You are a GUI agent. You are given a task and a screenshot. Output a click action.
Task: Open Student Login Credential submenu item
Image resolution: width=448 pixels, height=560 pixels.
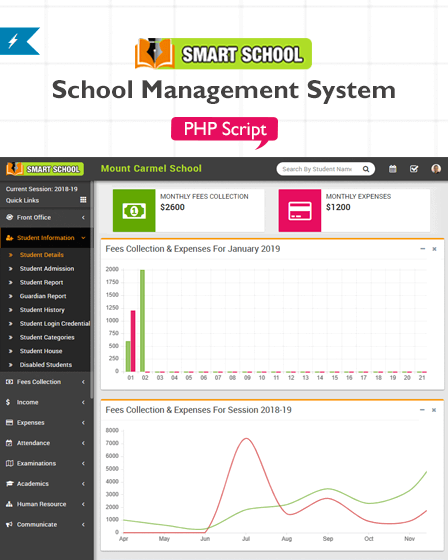[x=55, y=324]
